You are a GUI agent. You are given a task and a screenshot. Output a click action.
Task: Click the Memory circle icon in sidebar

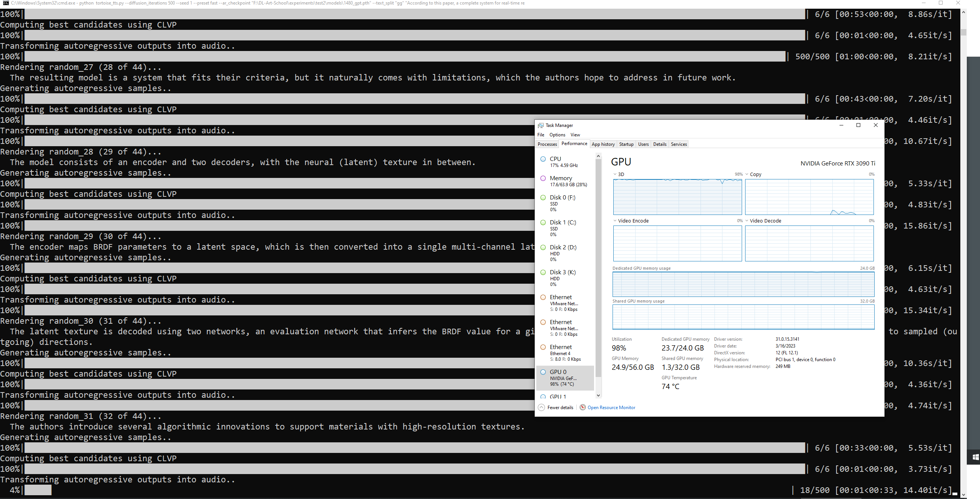point(543,178)
